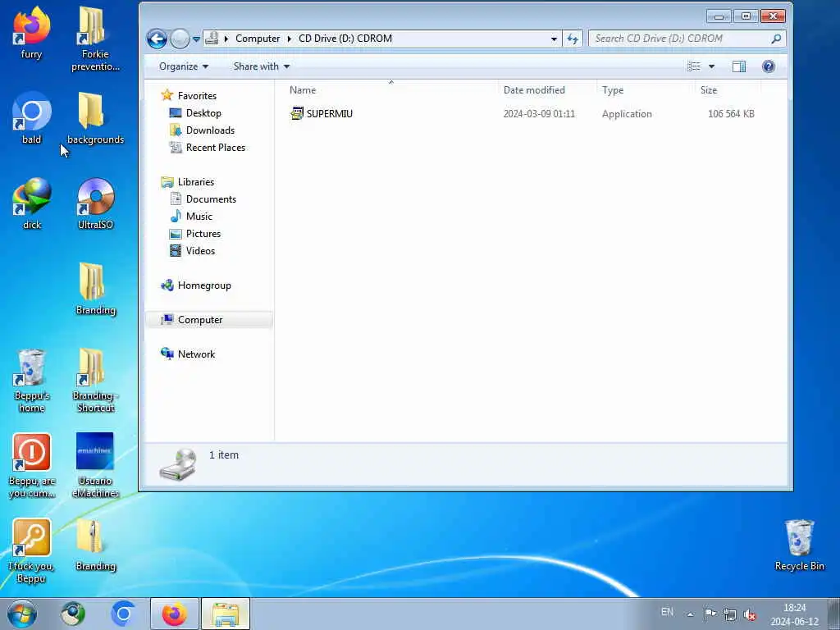This screenshot has height=630, width=840.
Task: Click Computer in the address breadcrumb
Action: (x=258, y=39)
